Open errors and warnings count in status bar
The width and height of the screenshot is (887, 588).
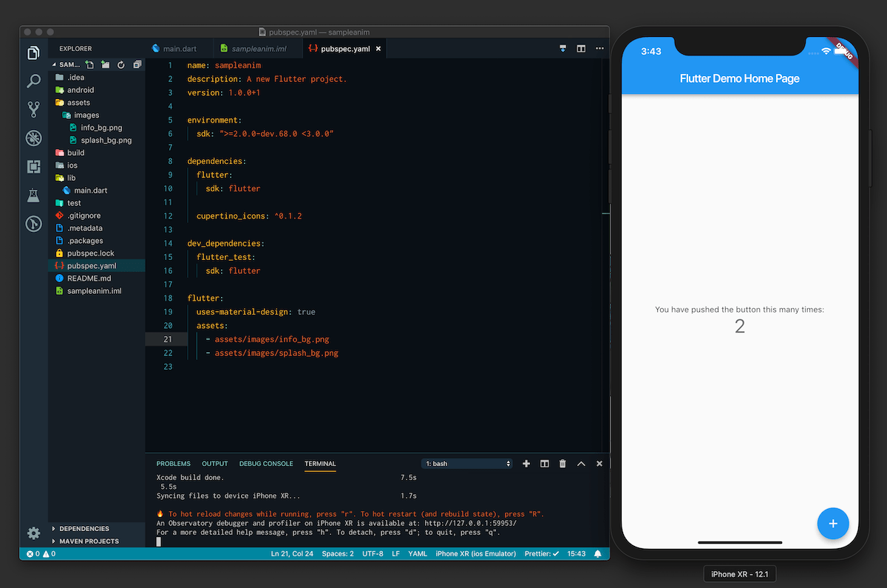(41, 553)
